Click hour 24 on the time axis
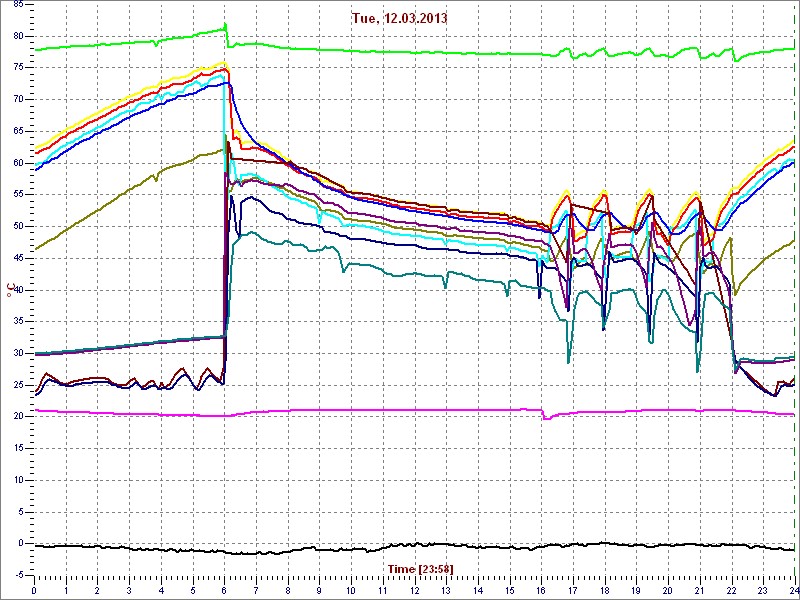800x600 pixels. 793,590
